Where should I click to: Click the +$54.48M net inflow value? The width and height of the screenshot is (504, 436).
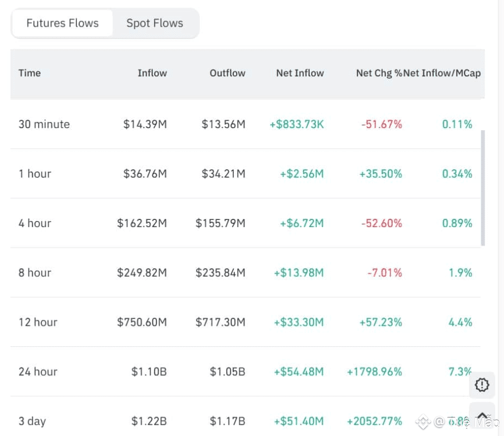pos(299,372)
